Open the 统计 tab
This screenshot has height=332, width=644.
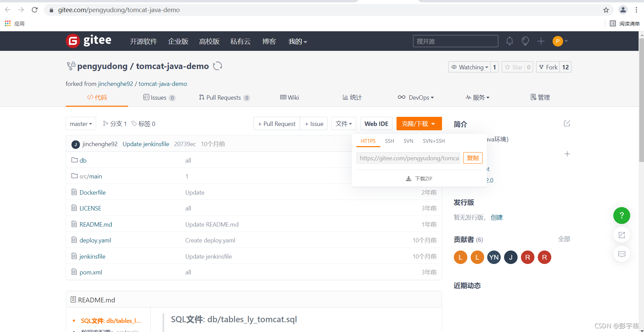352,97
